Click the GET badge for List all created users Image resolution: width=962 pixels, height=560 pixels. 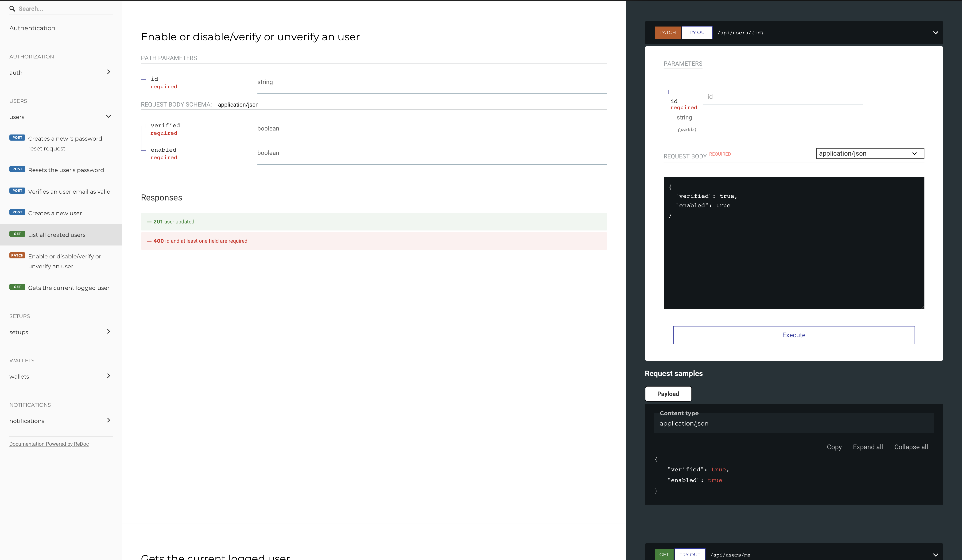pos(17,234)
